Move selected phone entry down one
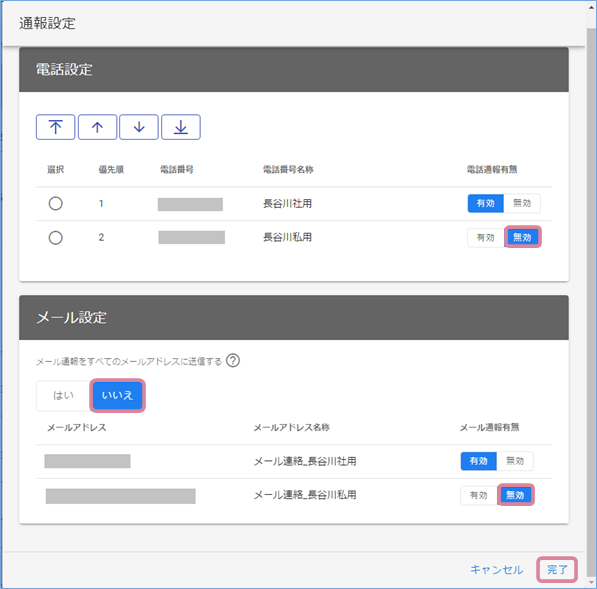The image size is (597, 589). [139, 127]
